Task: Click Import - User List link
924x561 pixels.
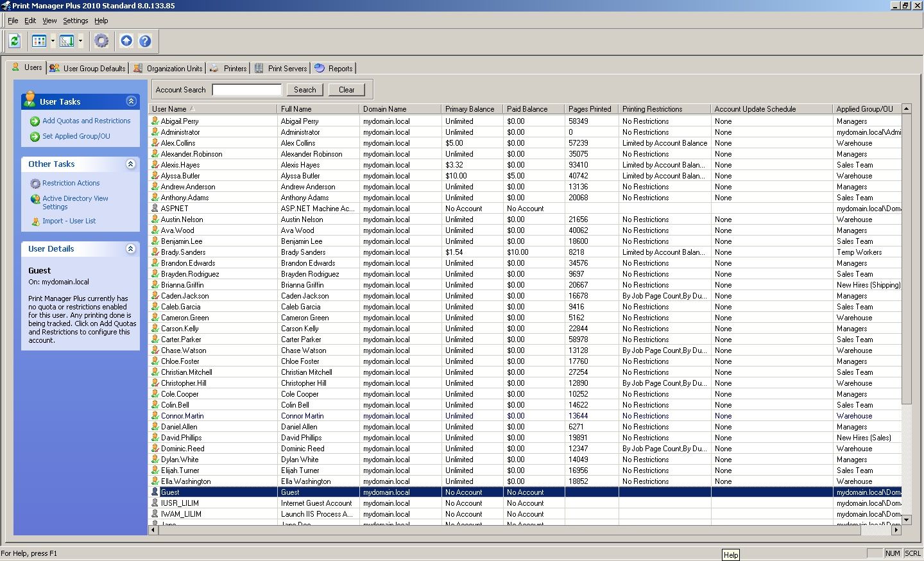Action: pyautogui.click(x=69, y=221)
